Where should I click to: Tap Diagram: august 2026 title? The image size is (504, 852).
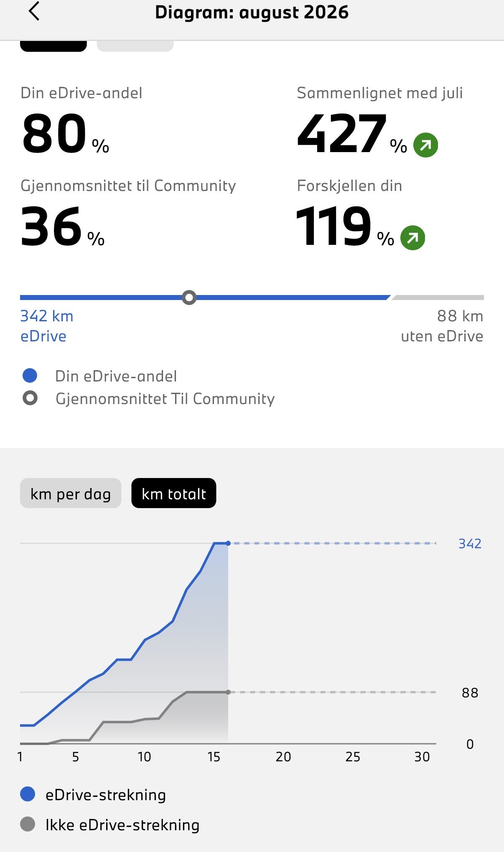click(252, 12)
